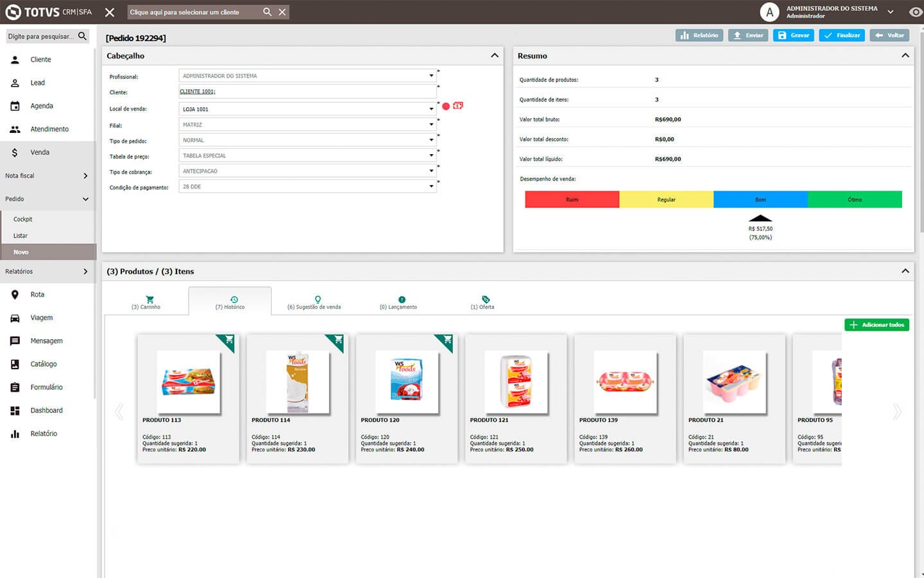This screenshot has width=924, height=578.
Task: Collapse the Cabeçalho panel
Action: (494, 56)
